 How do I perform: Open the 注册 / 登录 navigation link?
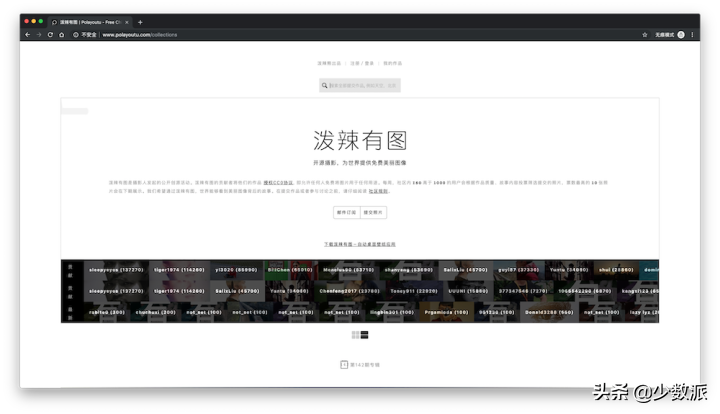click(x=362, y=63)
